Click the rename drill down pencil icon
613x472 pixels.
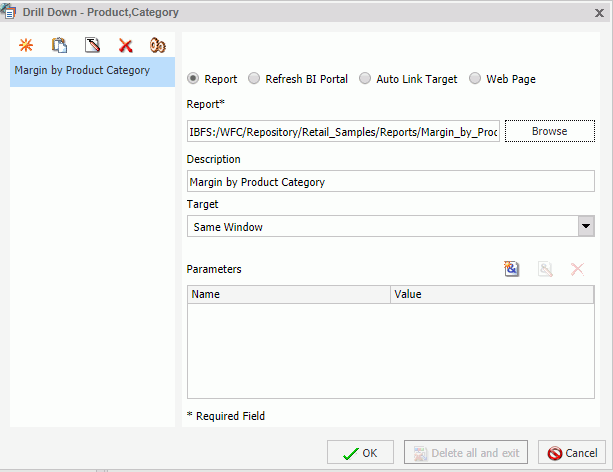pyautogui.click(x=93, y=45)
